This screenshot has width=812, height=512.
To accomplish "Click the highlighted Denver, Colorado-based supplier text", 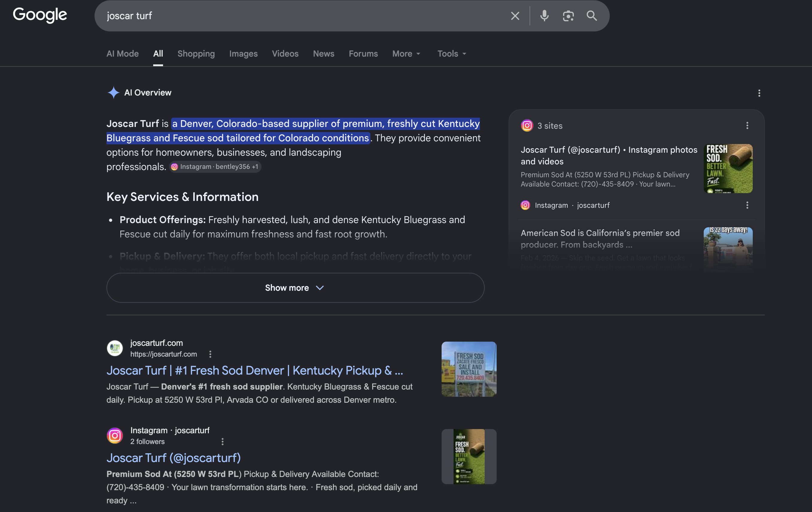I will click(x=293, y=131).
